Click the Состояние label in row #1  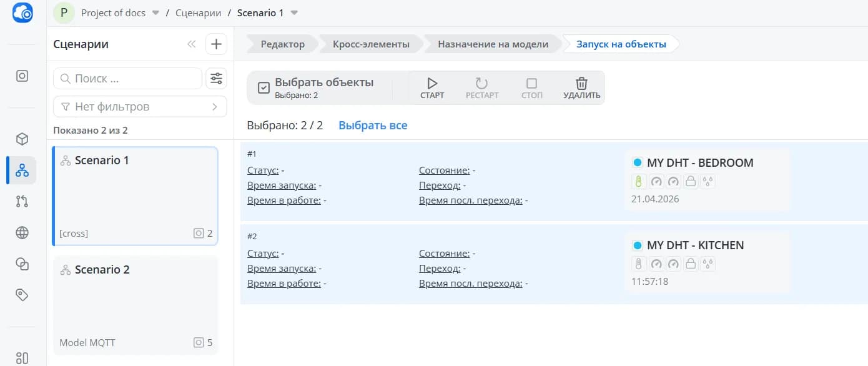[445, 171]
